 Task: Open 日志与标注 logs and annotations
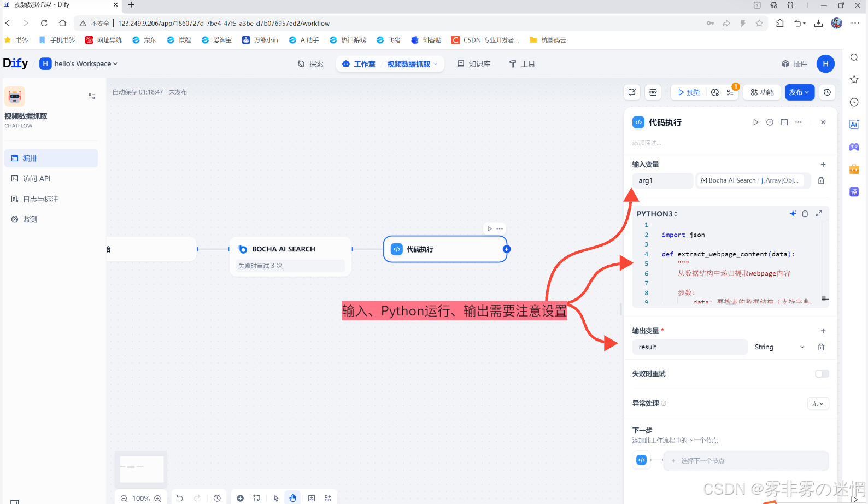tap(51, 199)
